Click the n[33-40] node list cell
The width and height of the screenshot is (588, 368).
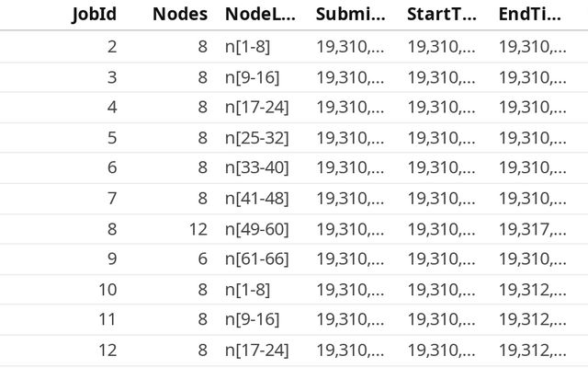pos(257,167)
